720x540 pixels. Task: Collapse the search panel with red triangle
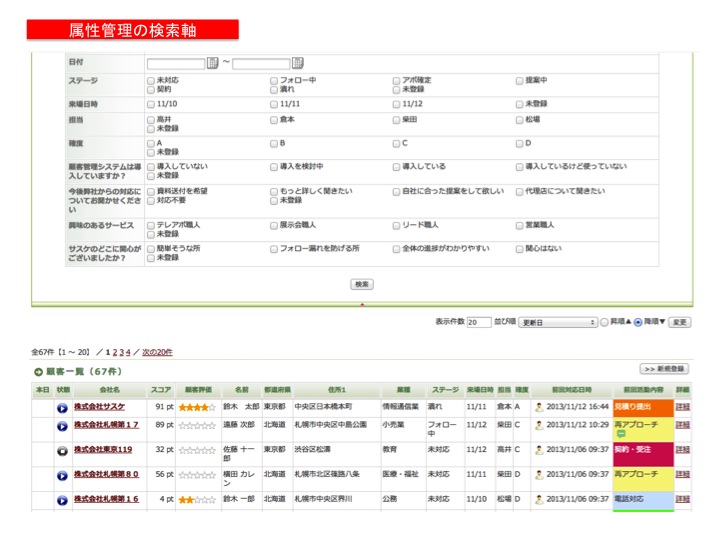(361, 303)
